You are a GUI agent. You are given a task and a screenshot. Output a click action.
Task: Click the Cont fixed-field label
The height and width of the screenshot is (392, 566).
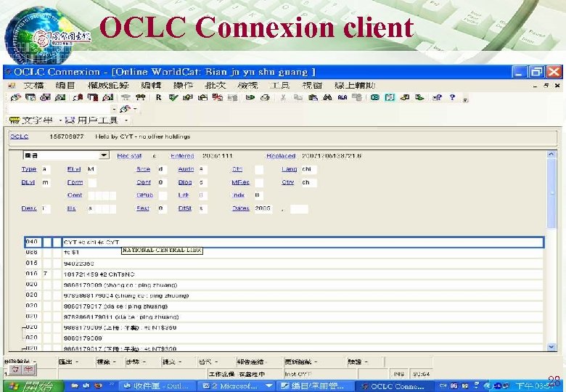tap(75, 195)
